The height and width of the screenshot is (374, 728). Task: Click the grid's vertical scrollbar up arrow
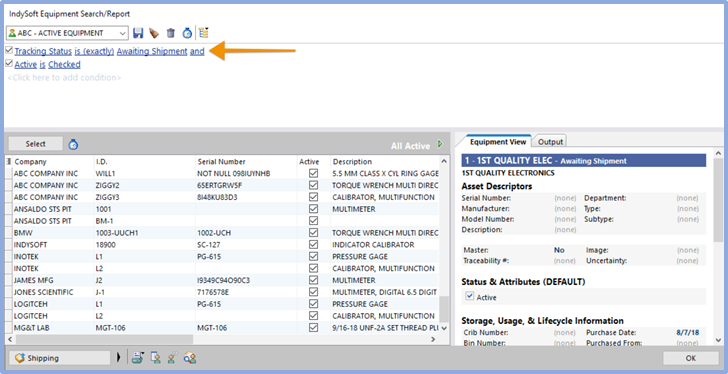[x=444, y=161]
